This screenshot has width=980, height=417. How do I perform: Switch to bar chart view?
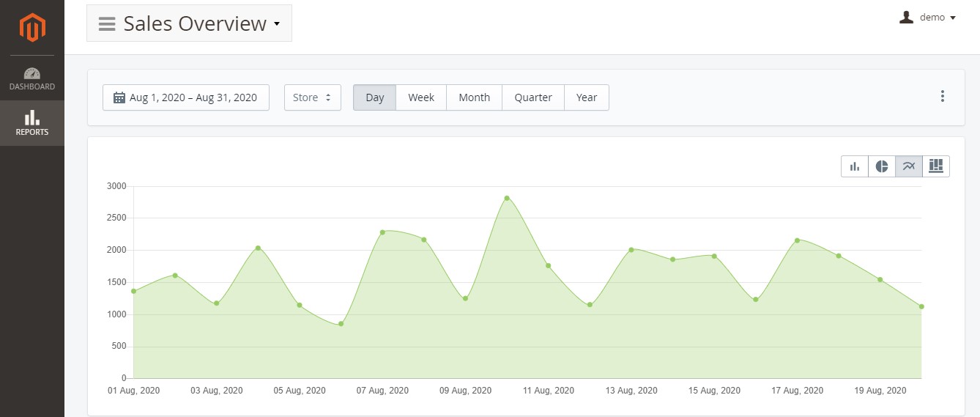coord(855,166)
